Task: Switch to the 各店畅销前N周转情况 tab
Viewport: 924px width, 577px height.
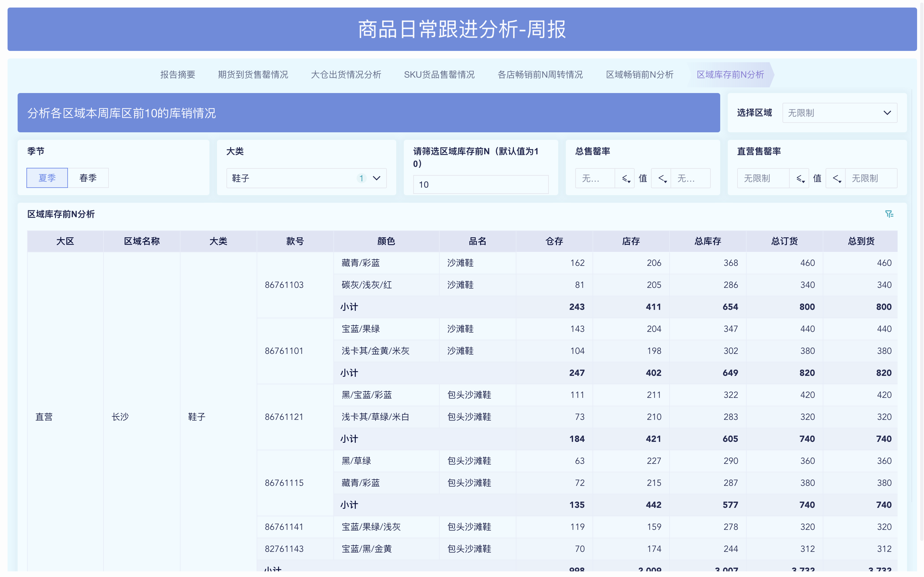Action: [x=540, y=74]
